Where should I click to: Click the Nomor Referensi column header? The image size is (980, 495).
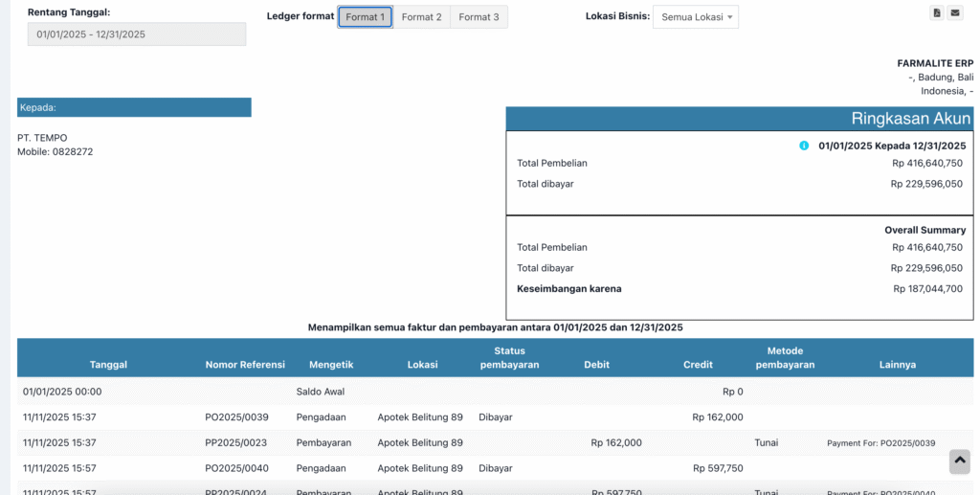(x=245, y=365)
